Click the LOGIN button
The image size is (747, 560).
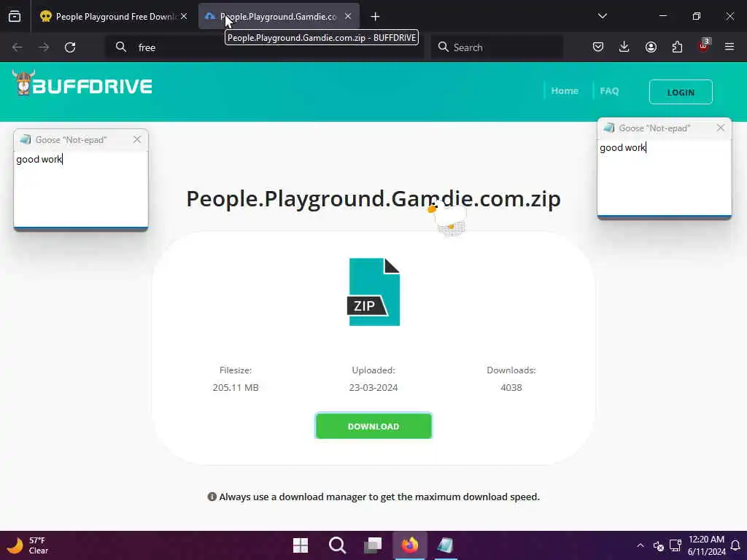click(681, 92)
